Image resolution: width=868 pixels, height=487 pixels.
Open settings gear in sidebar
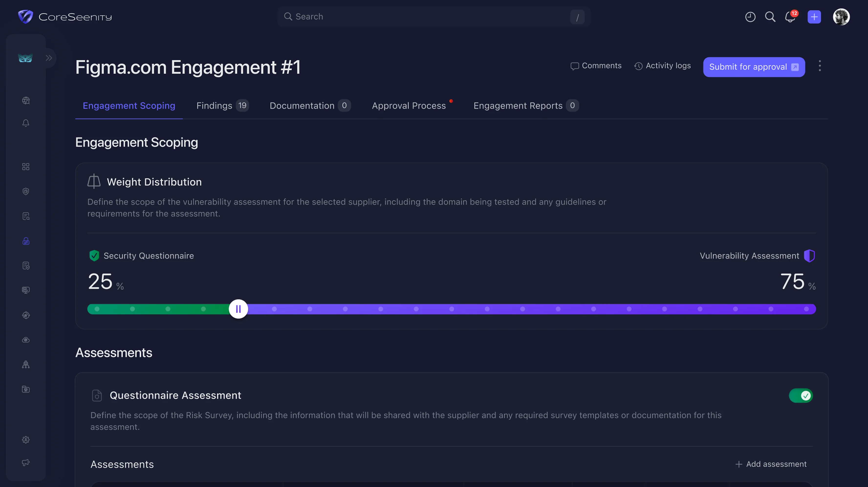(26, 440)
